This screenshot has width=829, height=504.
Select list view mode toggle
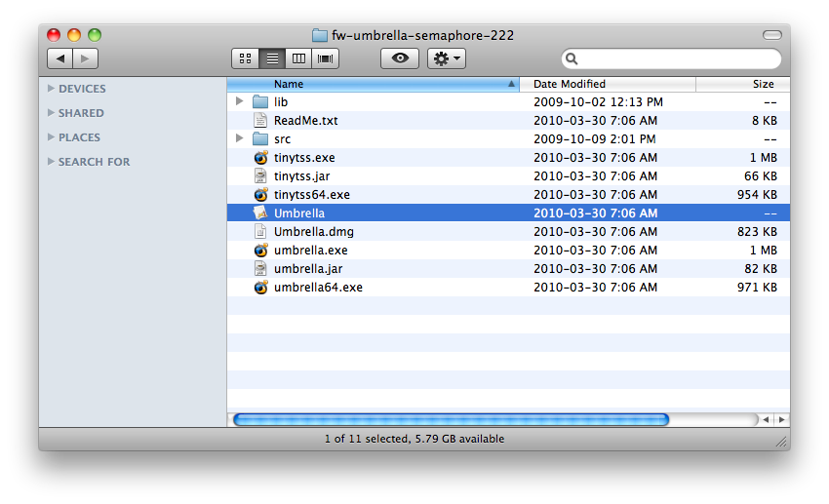click(x=272, y=58)
